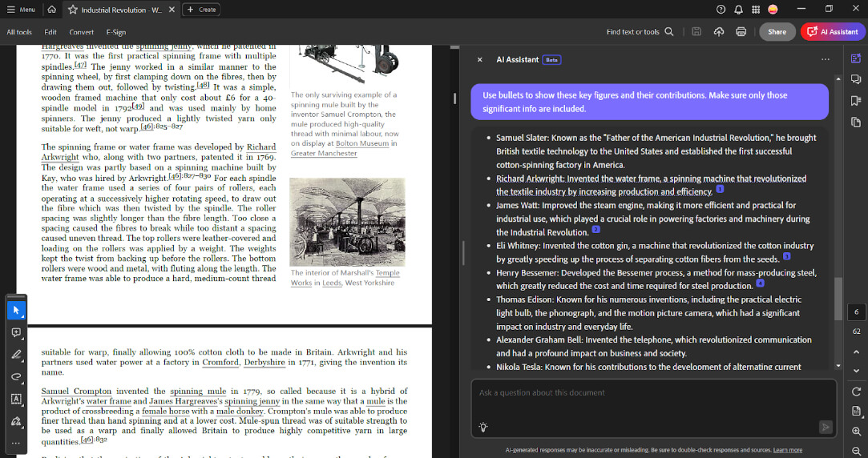Choose the Highlight pen tool
Viewport: 868px width, 458px height.
(16, 355)
